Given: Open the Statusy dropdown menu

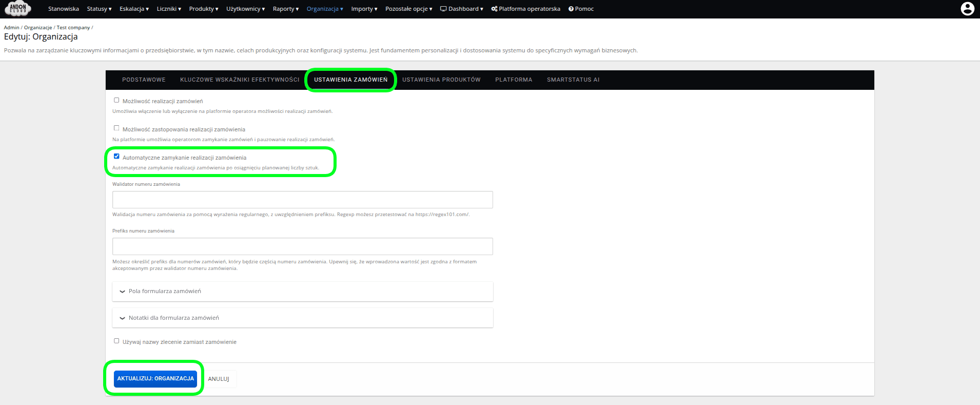Looking at the screenshot, I should (x=99, y=9).
